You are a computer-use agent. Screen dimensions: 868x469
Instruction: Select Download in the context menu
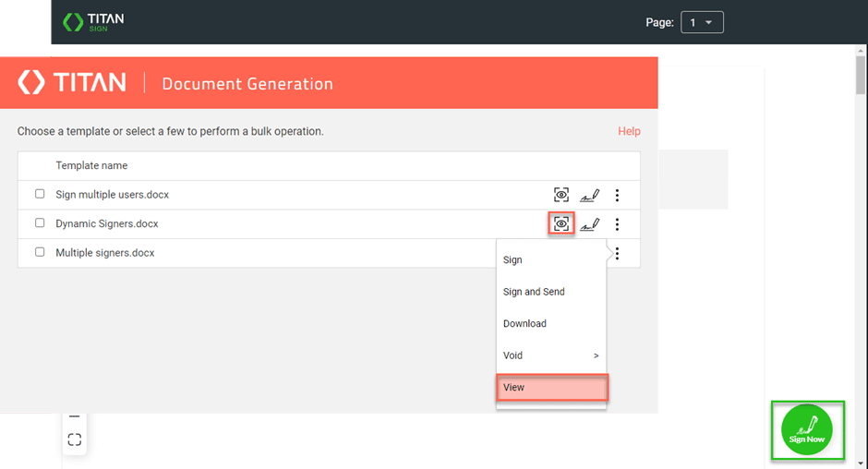click(524, 324)
